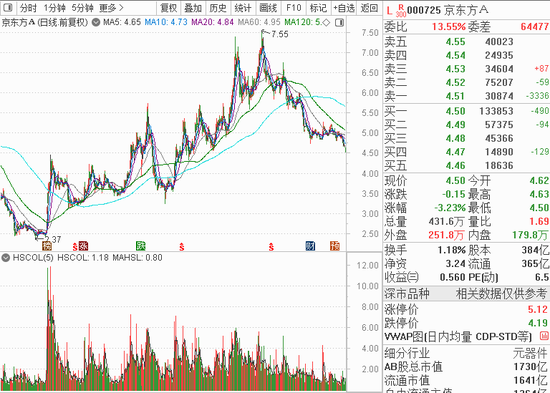Click the green 跌 event marker
This screenshot has height=393, width=550.
pos(141,246)
